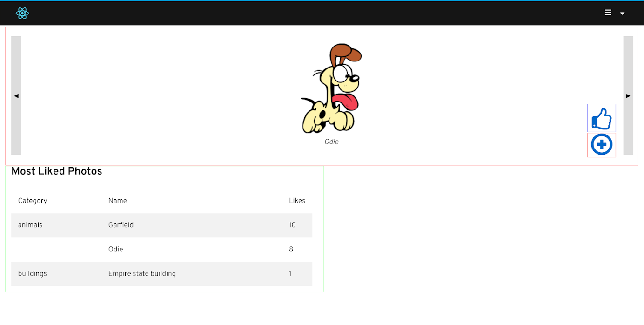Image resolution: width=644 pixels, height=325 pixels.
Task: Click the React atom logo
Action: point(22,14)
